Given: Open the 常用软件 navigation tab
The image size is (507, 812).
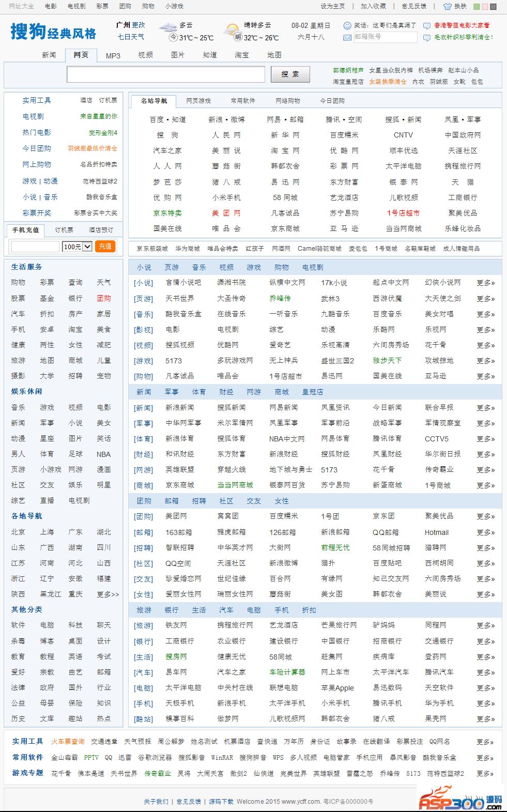Looking at the screenshot, I should (243, 101).
